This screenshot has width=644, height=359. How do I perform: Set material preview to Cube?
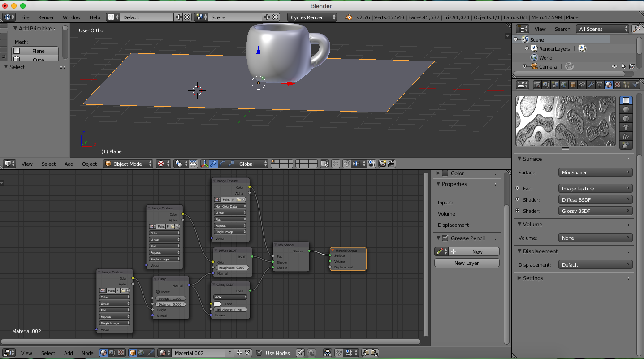626,118
